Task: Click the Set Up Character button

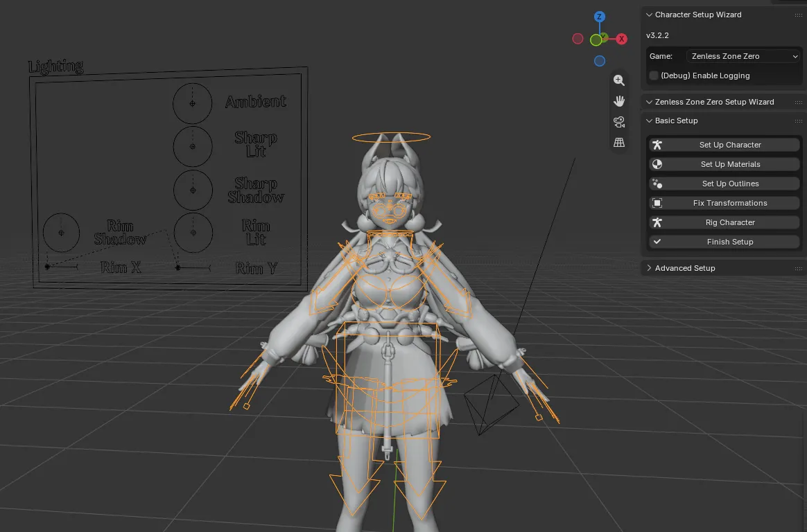Action: [724, 145]
